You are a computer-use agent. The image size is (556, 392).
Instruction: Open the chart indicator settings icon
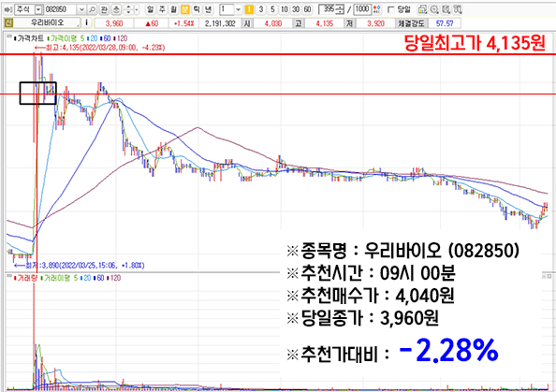coord(422,9)
